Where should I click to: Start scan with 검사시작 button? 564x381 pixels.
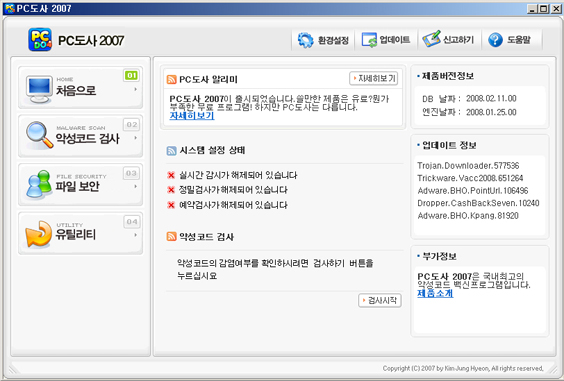point(380,300)
